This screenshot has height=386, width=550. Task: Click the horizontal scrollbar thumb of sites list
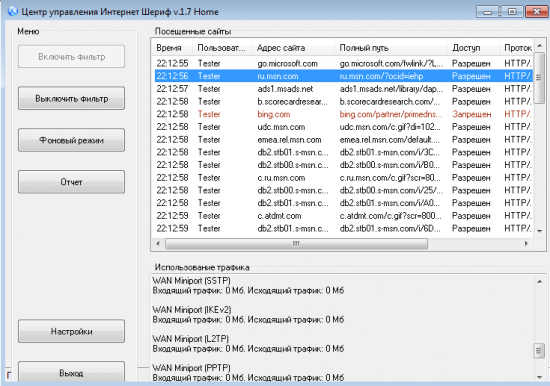point(296,244)
